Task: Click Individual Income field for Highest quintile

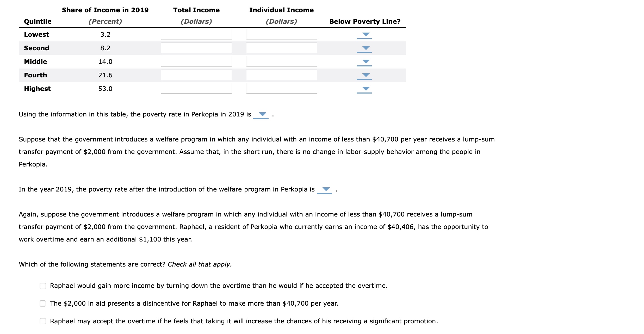Action: coord(282,88)
